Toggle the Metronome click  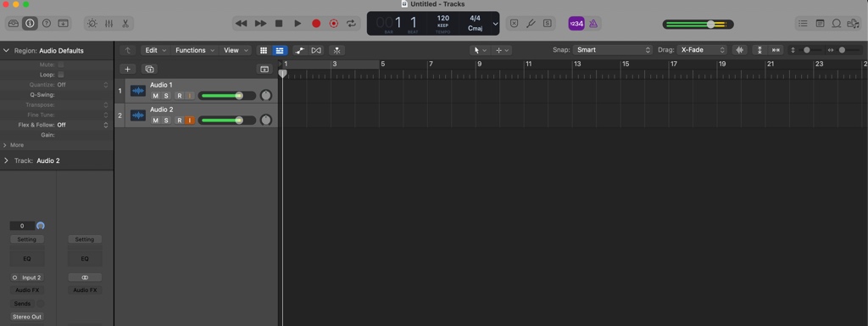593,23
